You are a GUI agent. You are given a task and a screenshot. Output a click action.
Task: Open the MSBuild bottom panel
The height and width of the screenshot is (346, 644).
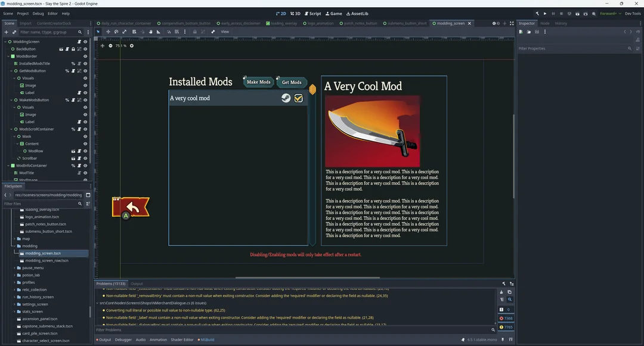pyautogui.click(x=207, y=339)
